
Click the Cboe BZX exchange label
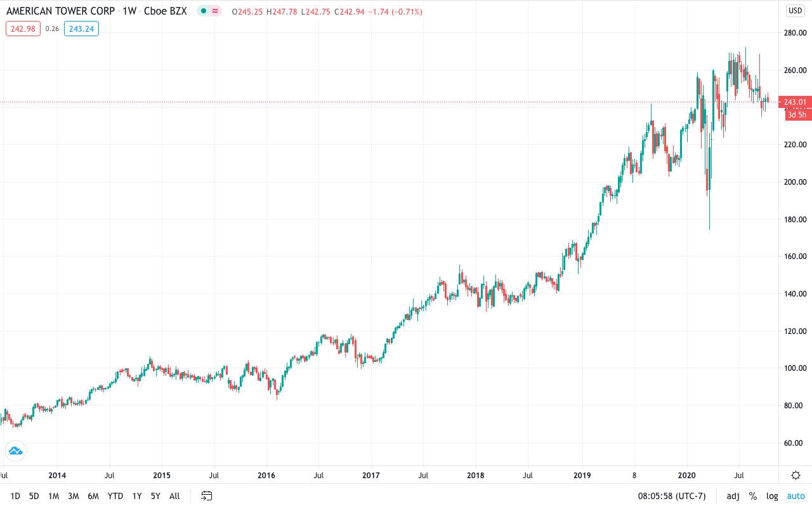(166, 11)
